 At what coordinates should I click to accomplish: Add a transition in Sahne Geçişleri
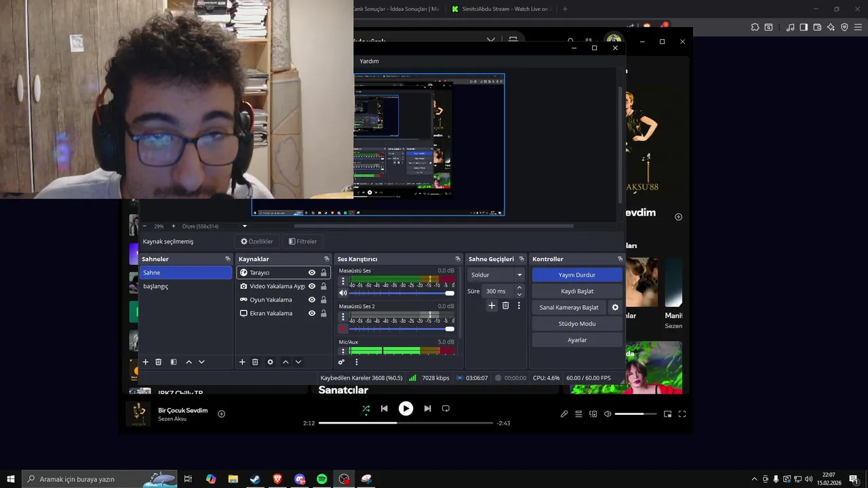[x=492, y=306]
